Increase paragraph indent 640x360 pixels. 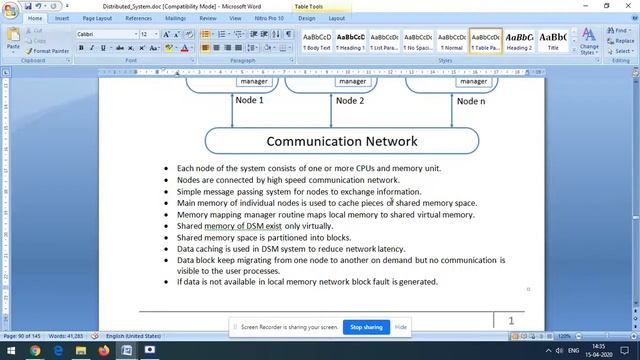click(x=264, y=34)
